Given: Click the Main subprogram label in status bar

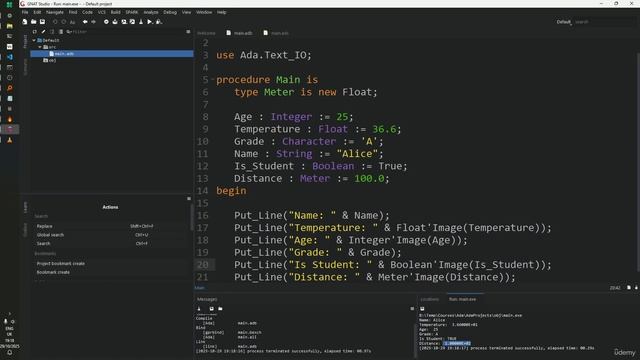Looking at the screenshot, I should click(x=200, y=288).
